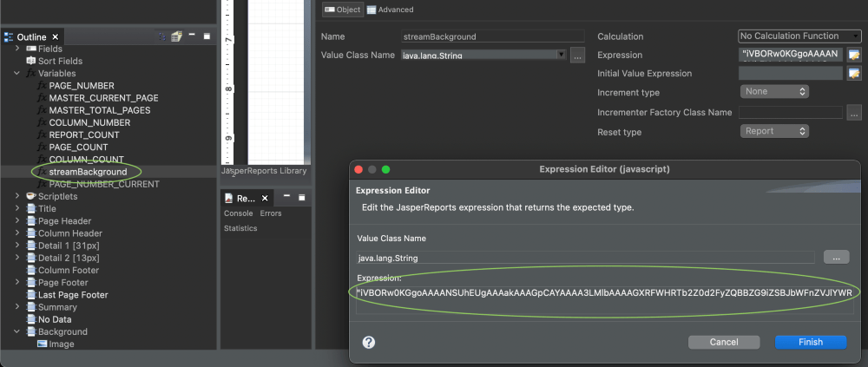Image resolution: width=868 pixels, height=367 pixels.
Task: Close the Outline tab
Action: click(x=55, y=37)
